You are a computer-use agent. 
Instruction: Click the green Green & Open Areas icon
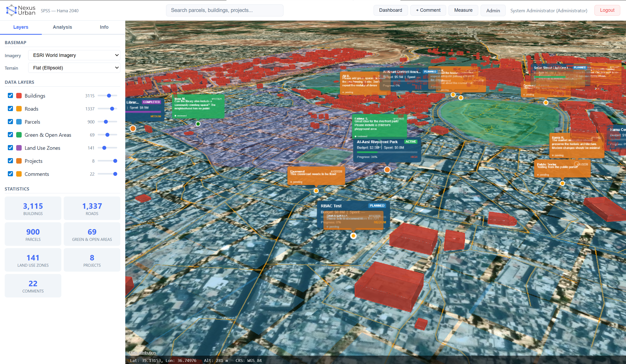click(x=19, y=135)
